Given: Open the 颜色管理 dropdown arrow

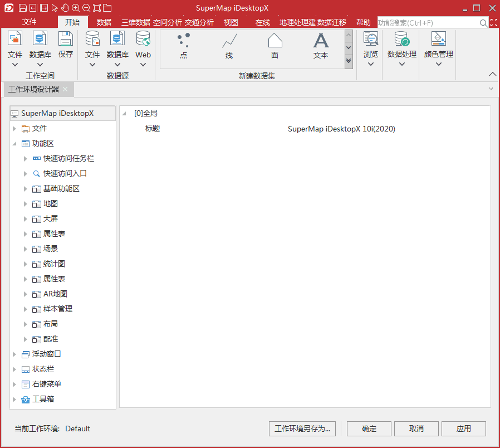Looking at the screenshot, I should tap(438, 64).
